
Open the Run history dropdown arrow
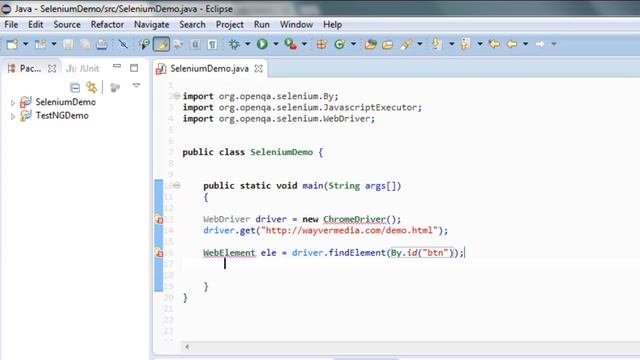(x=276, y=44)
